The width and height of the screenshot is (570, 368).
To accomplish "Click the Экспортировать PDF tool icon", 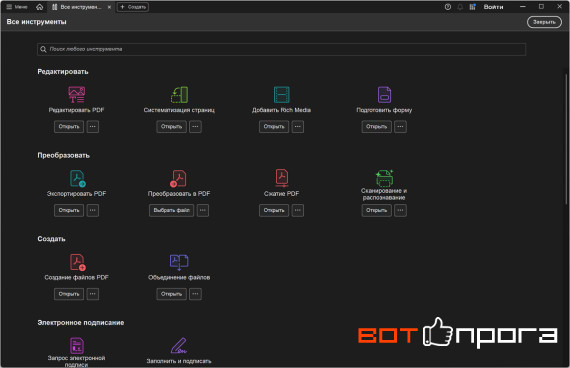I will [x=77, y=179].
